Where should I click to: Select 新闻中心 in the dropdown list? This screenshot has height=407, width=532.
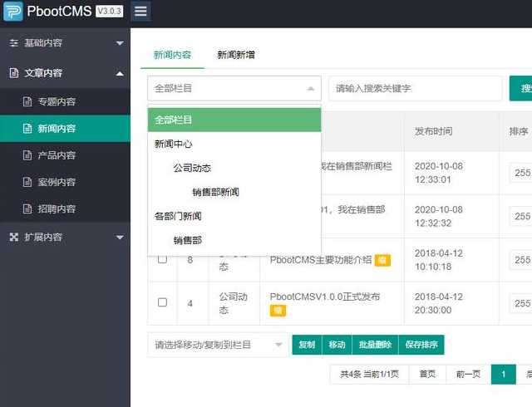234,145
